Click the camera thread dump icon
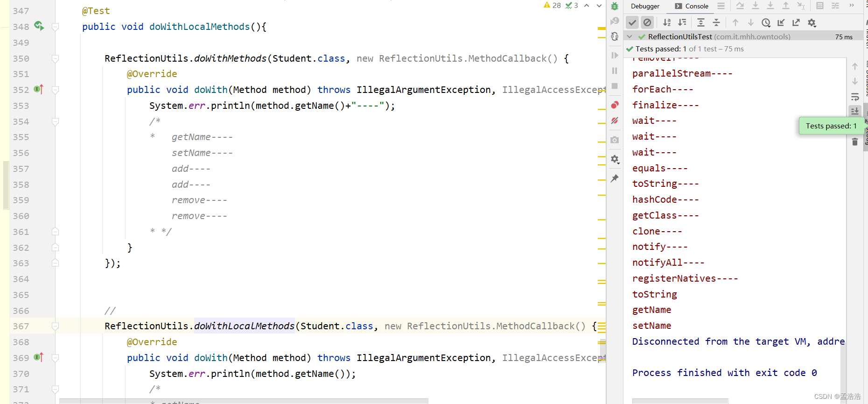The height and width of the screenshot is (404, 868). click(x=615, y=140)
